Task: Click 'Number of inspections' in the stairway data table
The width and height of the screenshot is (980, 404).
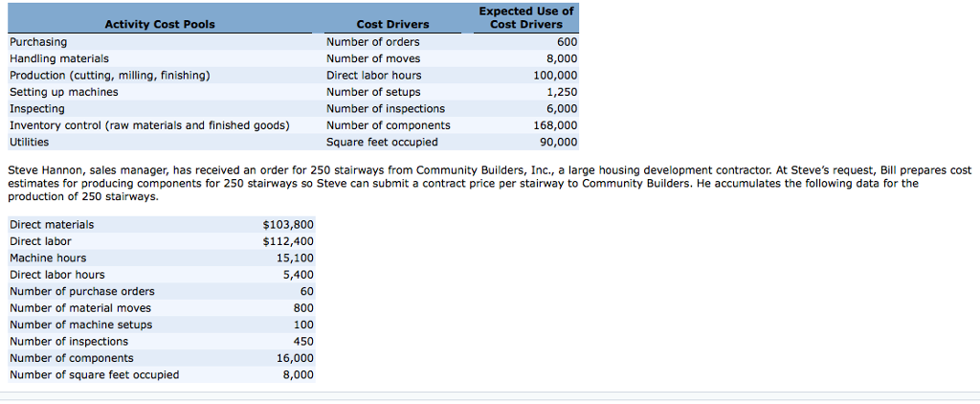Action: coord(69,342)
